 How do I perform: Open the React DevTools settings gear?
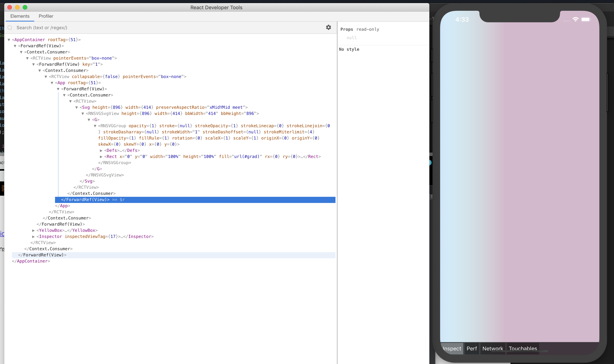(x=329, y=27)
